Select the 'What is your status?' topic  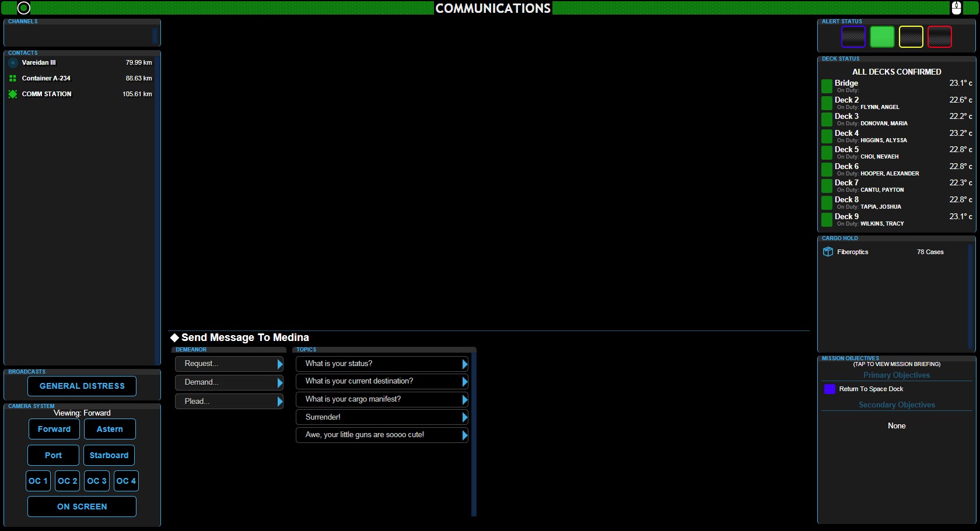click(x=381, y=364)
